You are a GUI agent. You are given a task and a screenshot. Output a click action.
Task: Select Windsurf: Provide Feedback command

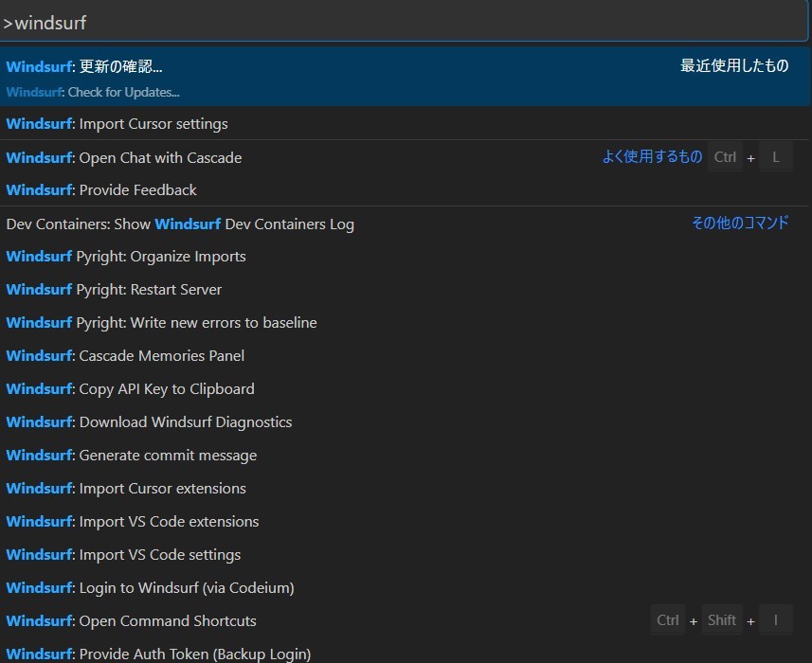pos(405,190)
